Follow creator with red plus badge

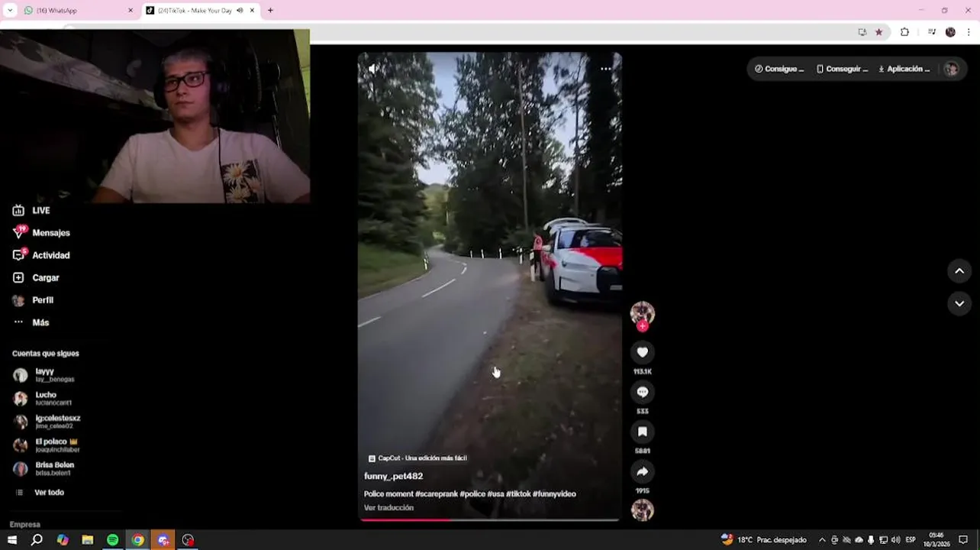tap(643, 326)
